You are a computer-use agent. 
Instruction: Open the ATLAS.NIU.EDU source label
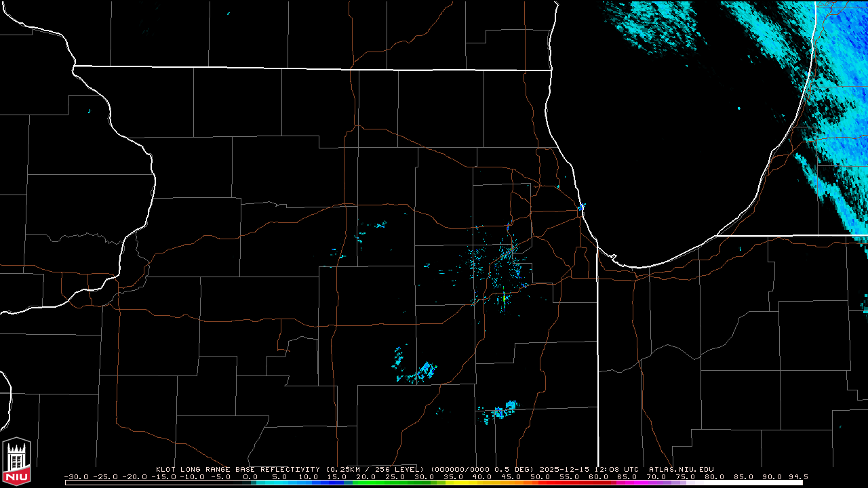(681, 469)
